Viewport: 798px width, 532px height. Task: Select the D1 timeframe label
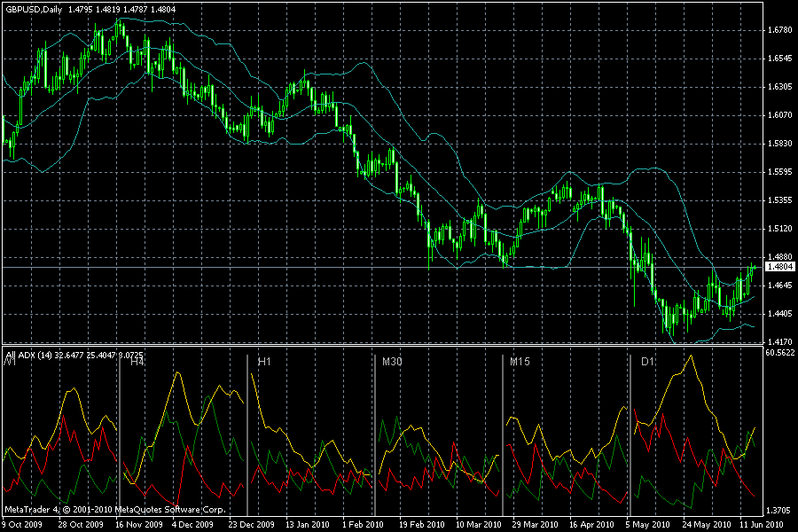[647, 362]
